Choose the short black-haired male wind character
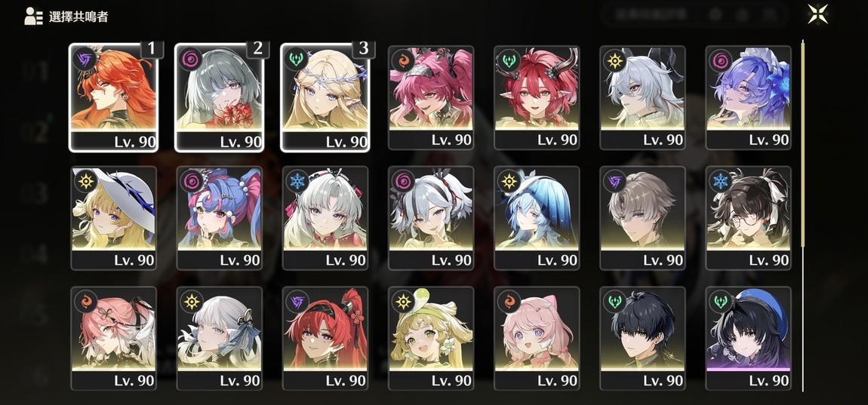This screenshot has width=868, height=405. [x=642, y=338]
